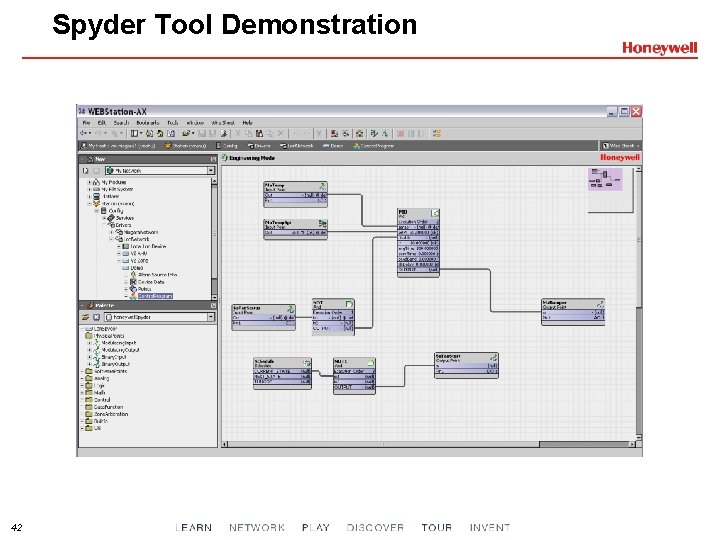Click the wire sheet overview thumbnail
720x540 pixels.
(605, 179)
